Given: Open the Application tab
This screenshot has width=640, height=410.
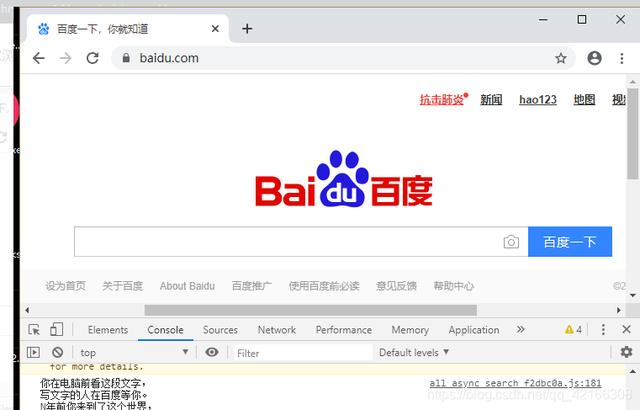Looking at the screenshot, I should [x=474, y=330].
